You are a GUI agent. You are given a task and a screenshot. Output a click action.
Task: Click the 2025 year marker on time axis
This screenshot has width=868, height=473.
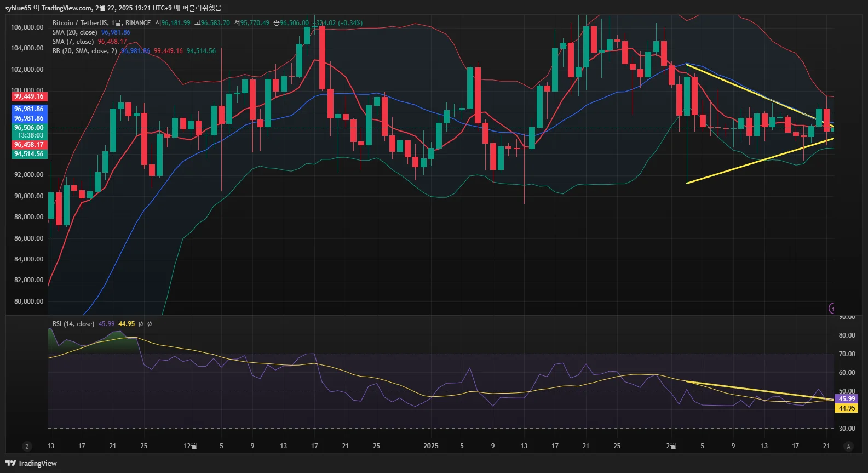pos(430,446)
